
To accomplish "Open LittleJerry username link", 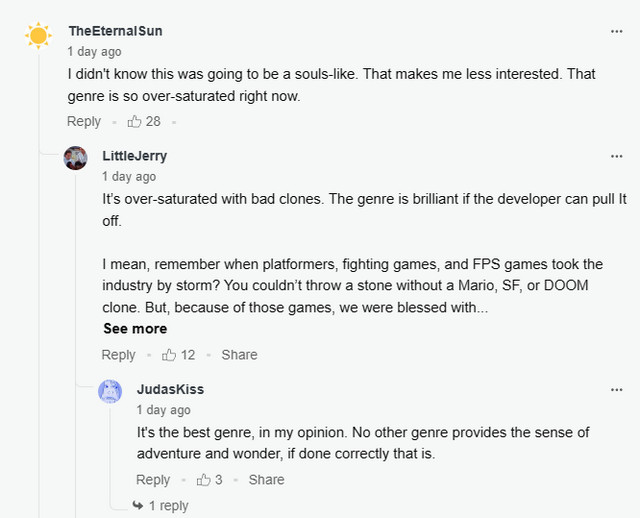I will [135, 156].
